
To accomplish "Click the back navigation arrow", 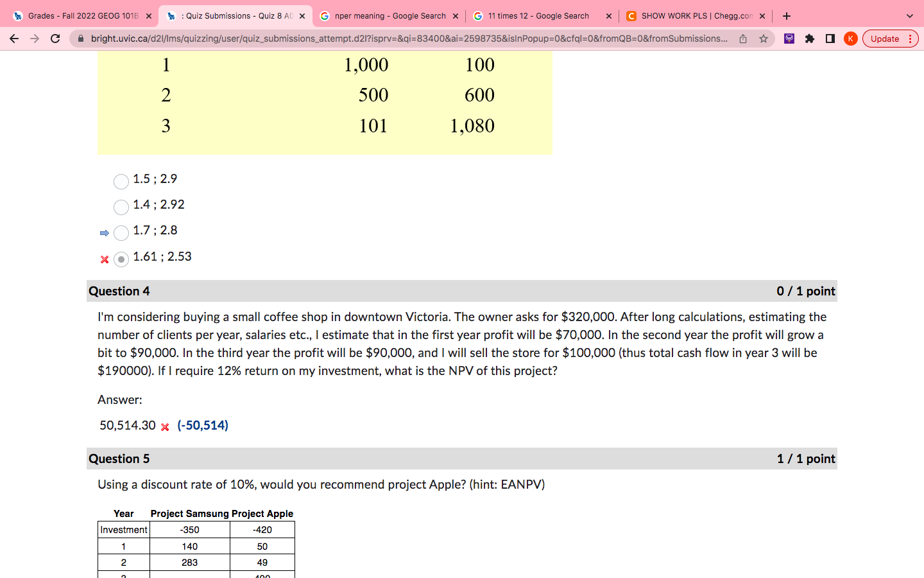I will point(14,39).
